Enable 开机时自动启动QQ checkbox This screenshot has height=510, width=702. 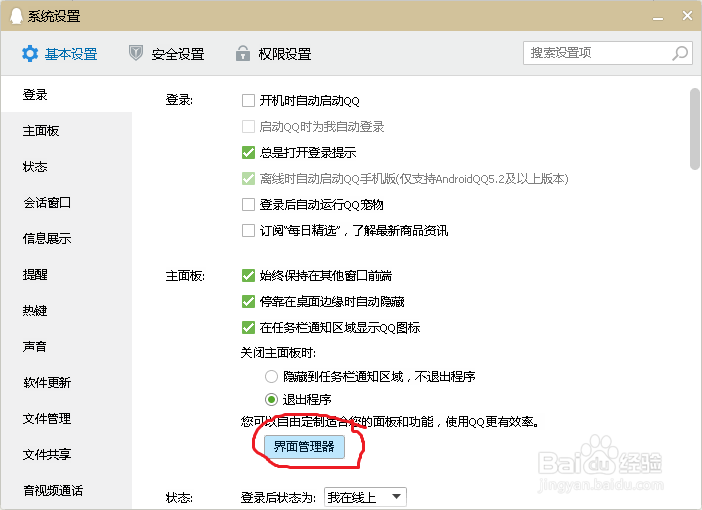[x=248, y=100]
